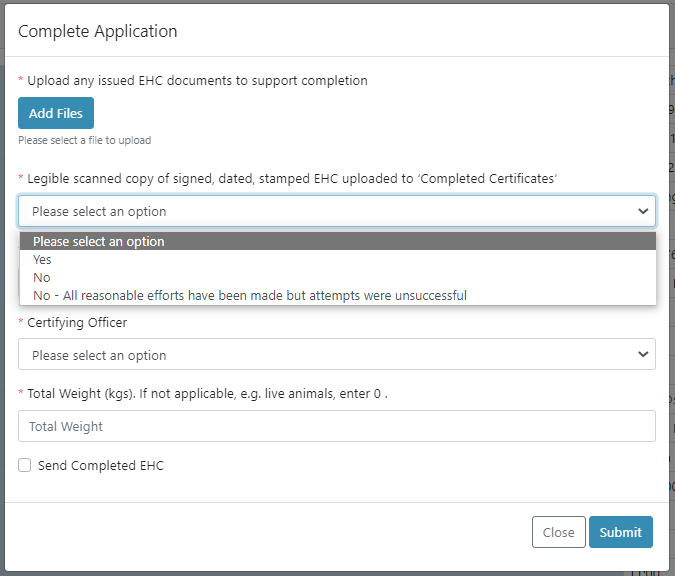Click the Add Files button
This screenshot has width=675, height=576.
tap(56, 113)
